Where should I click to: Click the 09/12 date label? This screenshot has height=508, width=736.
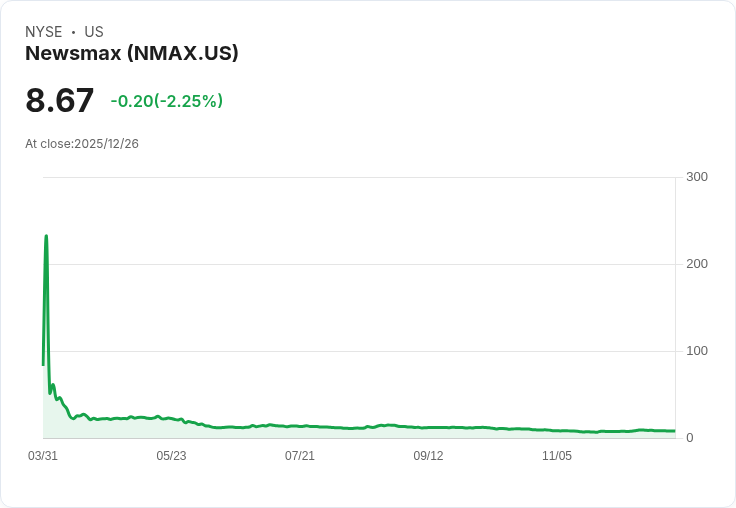(428, 456)
